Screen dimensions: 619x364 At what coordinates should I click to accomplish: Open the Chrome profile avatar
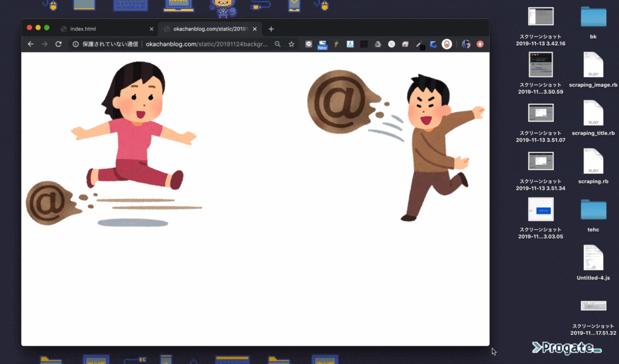click(x=465, y=44)
